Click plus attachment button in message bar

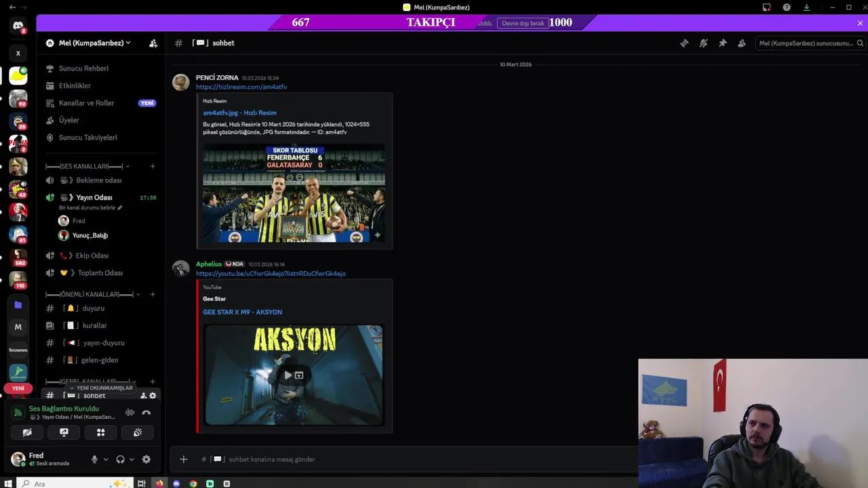coord(183,459)
